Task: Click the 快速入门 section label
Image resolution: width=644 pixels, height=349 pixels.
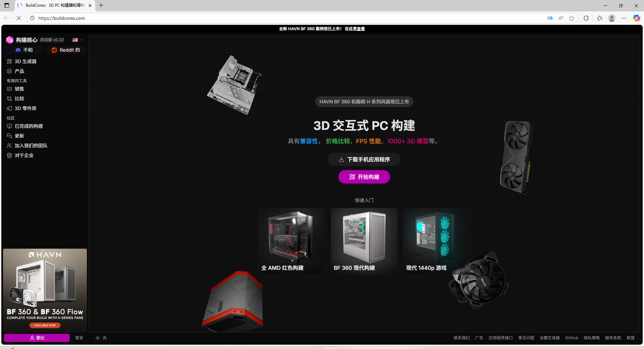Action: [x=364, y=200]
